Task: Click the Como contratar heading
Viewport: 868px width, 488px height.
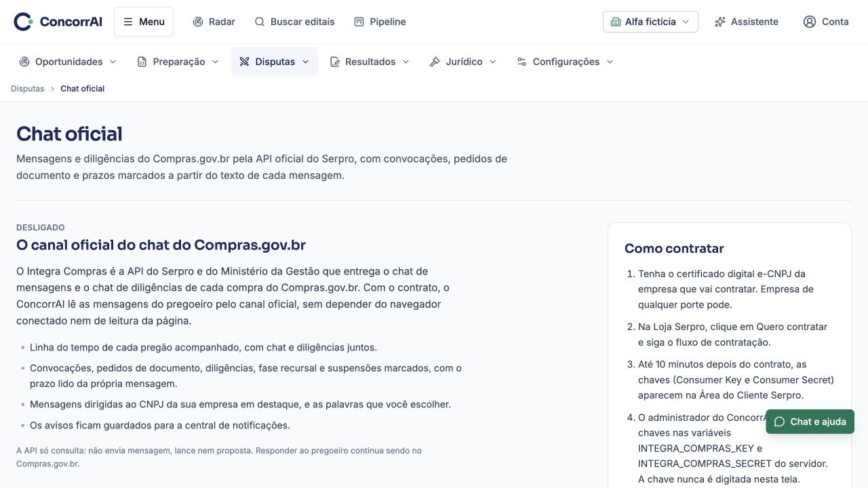Action: (674, 249)
